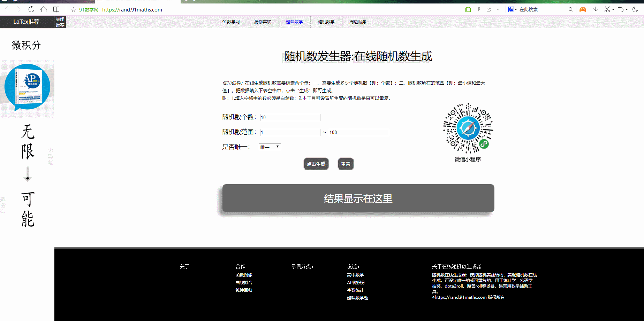The image size is (644, 321).
Task: Click the 重置 reset button
Action: [346, 164]
